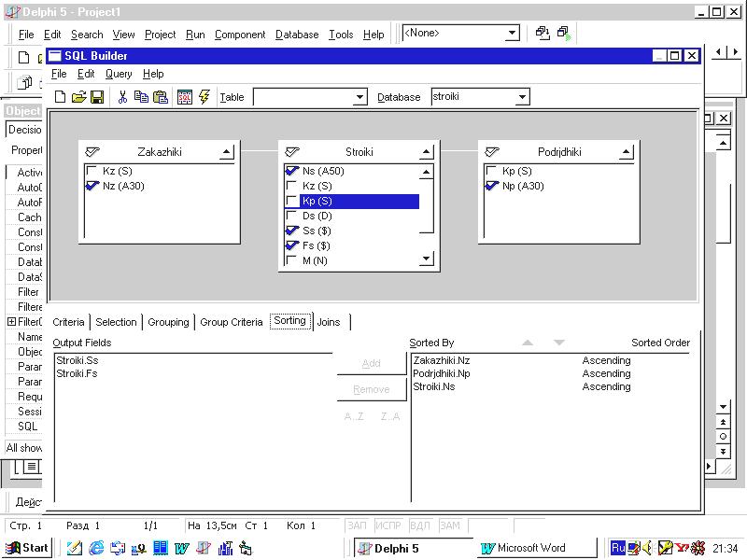The image size is (747, 560).
Task: Save query with the floppy disk icon
Action: [x=97, y=97]
